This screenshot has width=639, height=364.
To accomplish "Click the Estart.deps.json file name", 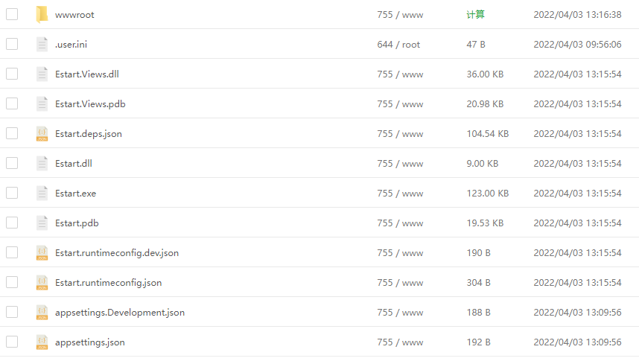I will pyautogui.click(x=89, y=133).
